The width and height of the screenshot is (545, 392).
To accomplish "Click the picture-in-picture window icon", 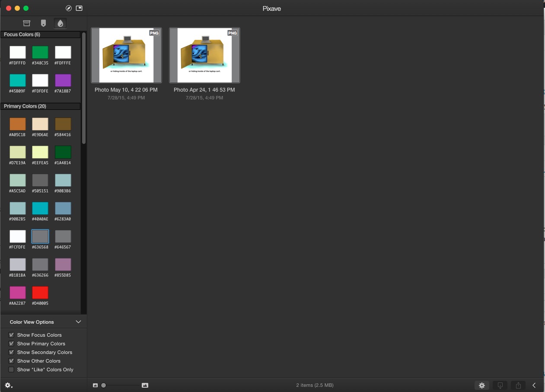I will tap(79, 8).
